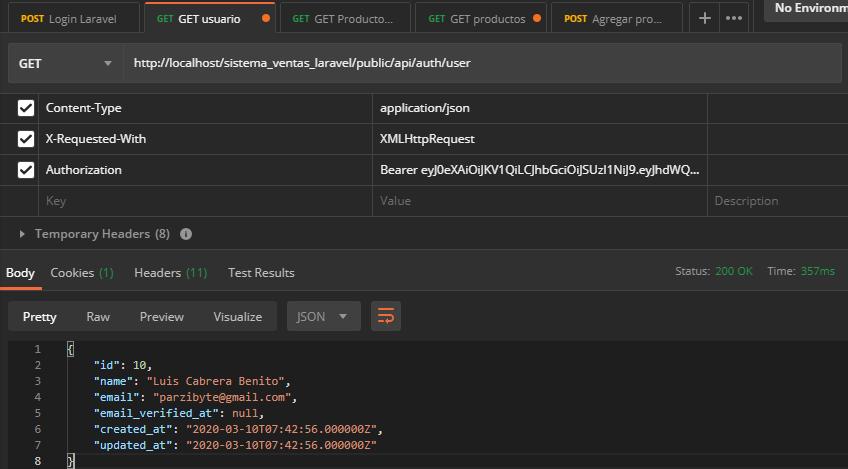Viewport: 848px width, 469px height.
Task: Click the application/json value cell
Action: coord(540,108)
